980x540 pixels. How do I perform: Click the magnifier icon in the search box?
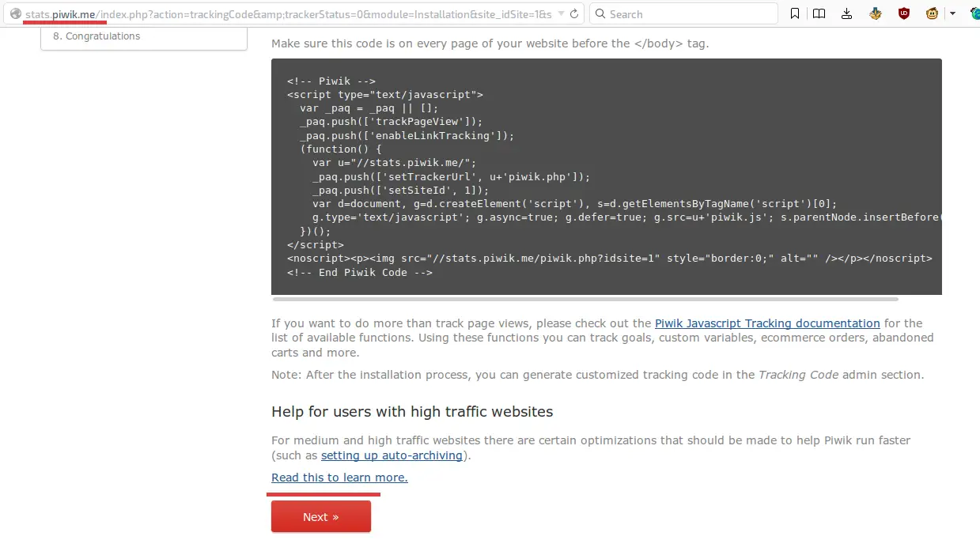[600, 13]
